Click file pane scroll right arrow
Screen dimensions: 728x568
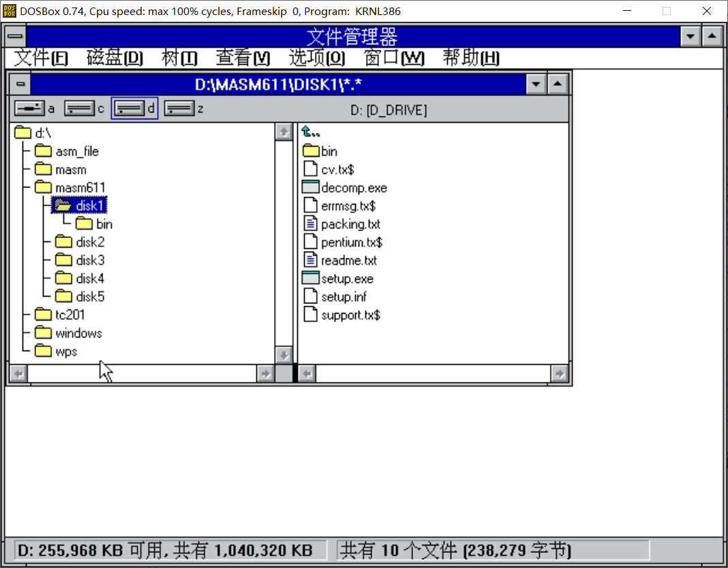560,374
